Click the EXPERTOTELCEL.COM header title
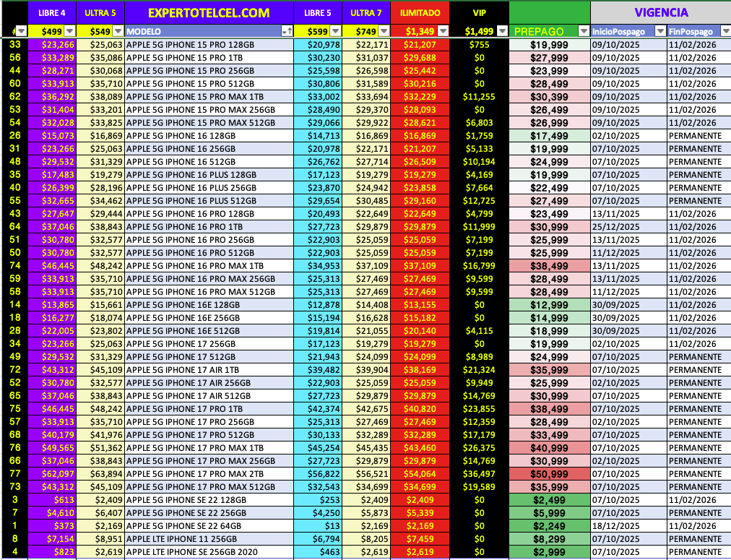 209,13
